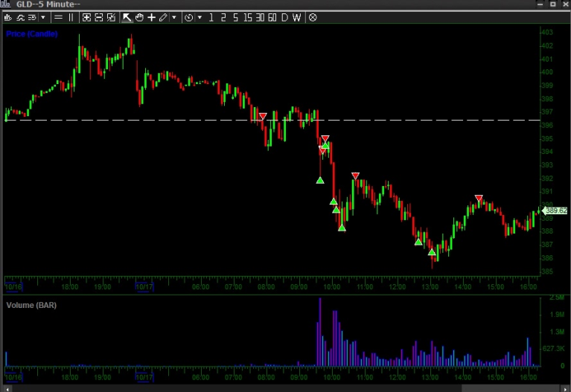Click the green buy marker at 392 level
Screen dimensions: 571x392
coord(320,180)
